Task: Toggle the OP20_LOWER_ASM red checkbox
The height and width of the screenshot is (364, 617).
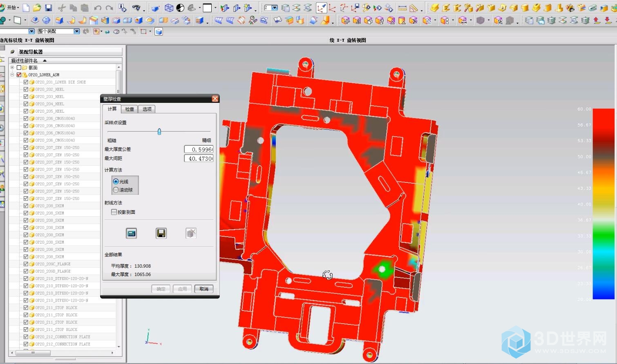Action: coord(19,75)
